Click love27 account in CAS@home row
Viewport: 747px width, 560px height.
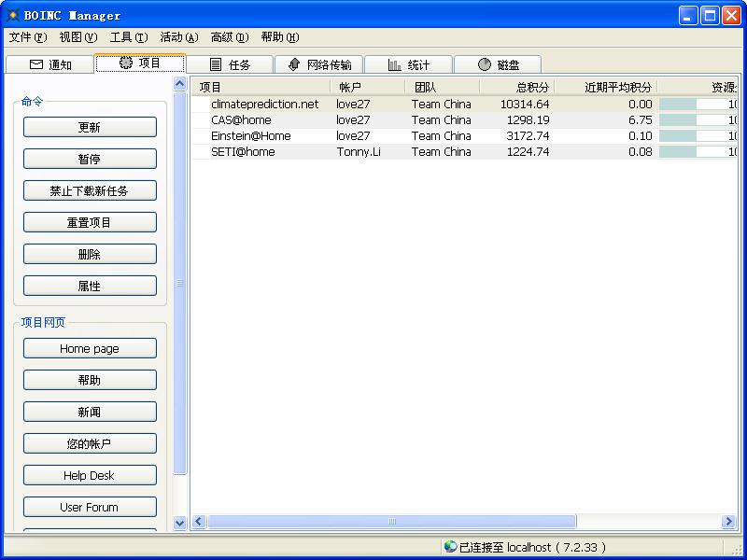(353, 120)
